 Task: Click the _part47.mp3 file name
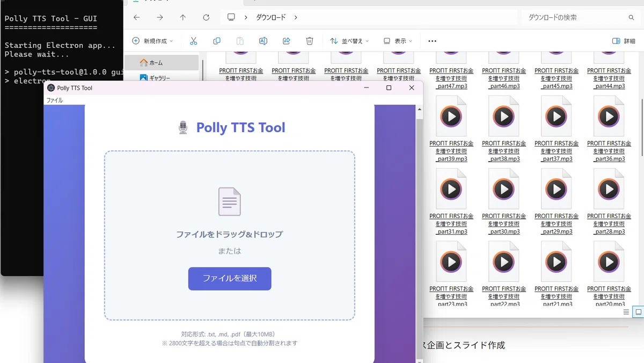(x=451, y=78)
